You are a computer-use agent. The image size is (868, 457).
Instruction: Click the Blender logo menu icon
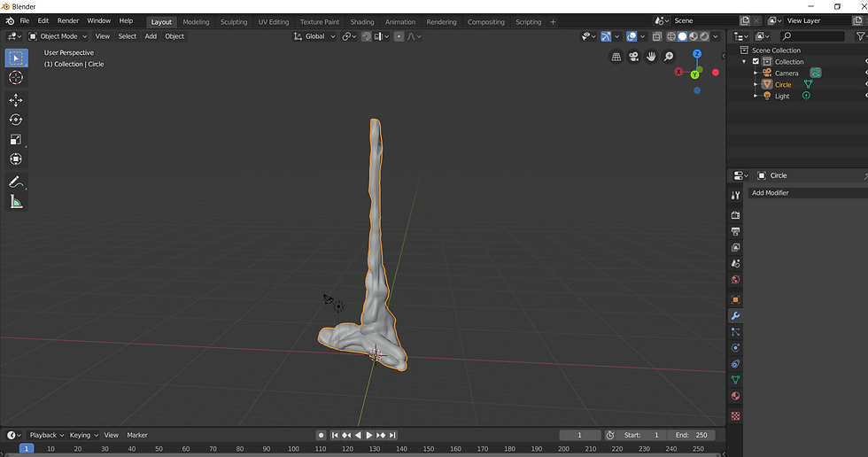tap(10, 21)
